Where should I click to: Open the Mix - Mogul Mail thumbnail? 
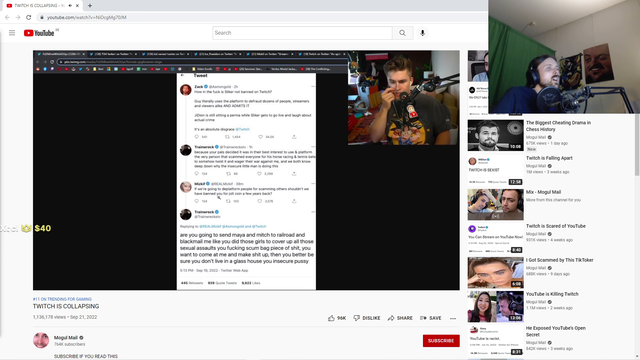(496, 204)
